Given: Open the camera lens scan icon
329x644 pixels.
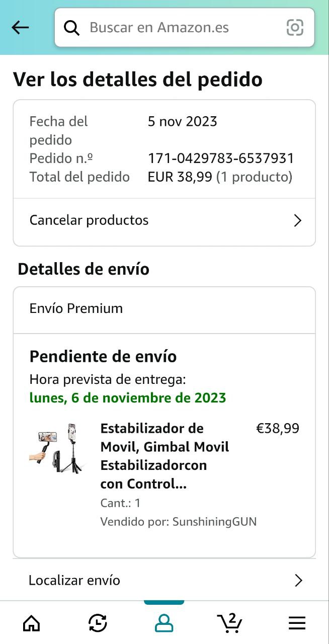Looking at the screenshot, I should coord(295,28).
